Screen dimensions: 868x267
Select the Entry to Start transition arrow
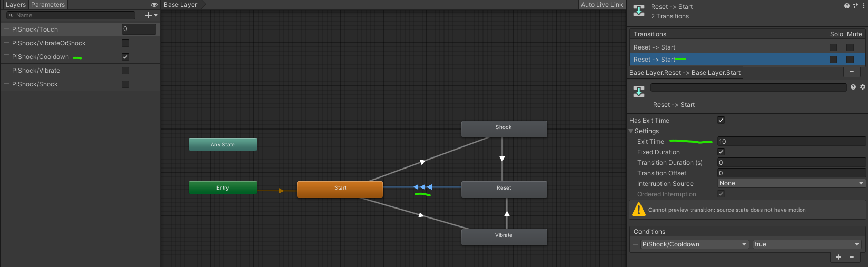281,191
